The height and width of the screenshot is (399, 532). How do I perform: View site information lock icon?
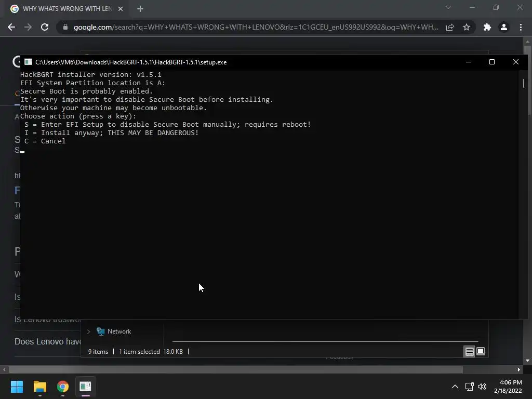[65, 27]
